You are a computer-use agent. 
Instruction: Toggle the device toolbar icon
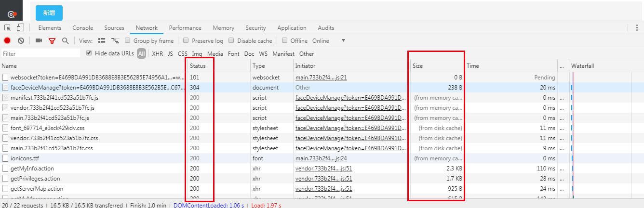(x=20, y=28)
